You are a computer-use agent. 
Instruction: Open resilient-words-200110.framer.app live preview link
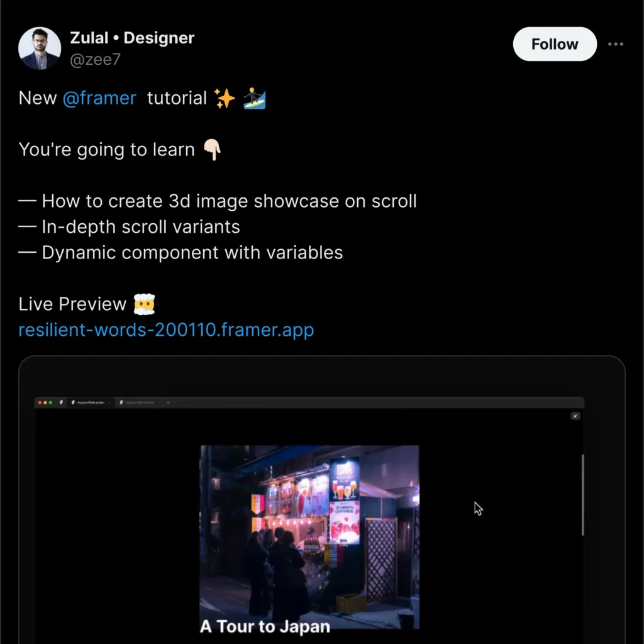(x=166, y=330)
